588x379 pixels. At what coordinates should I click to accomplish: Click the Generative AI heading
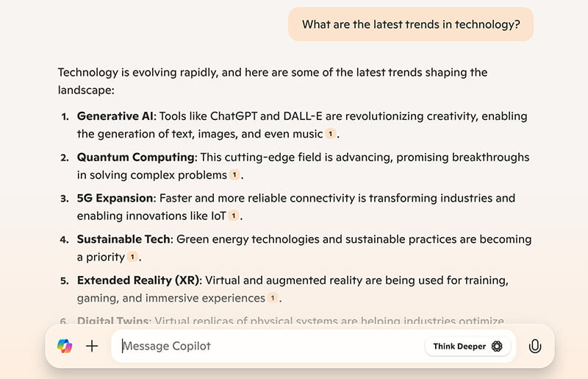(x=116, y=116)
